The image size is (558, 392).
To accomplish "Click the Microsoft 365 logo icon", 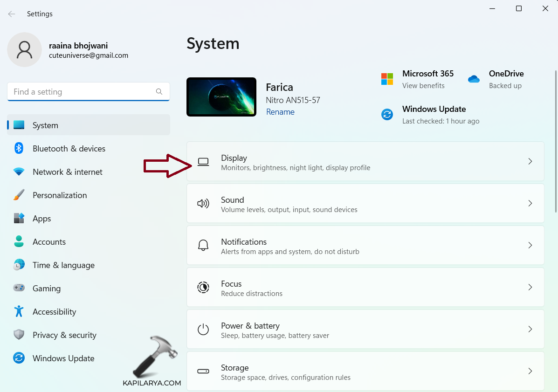I will (x=387, y=79).
